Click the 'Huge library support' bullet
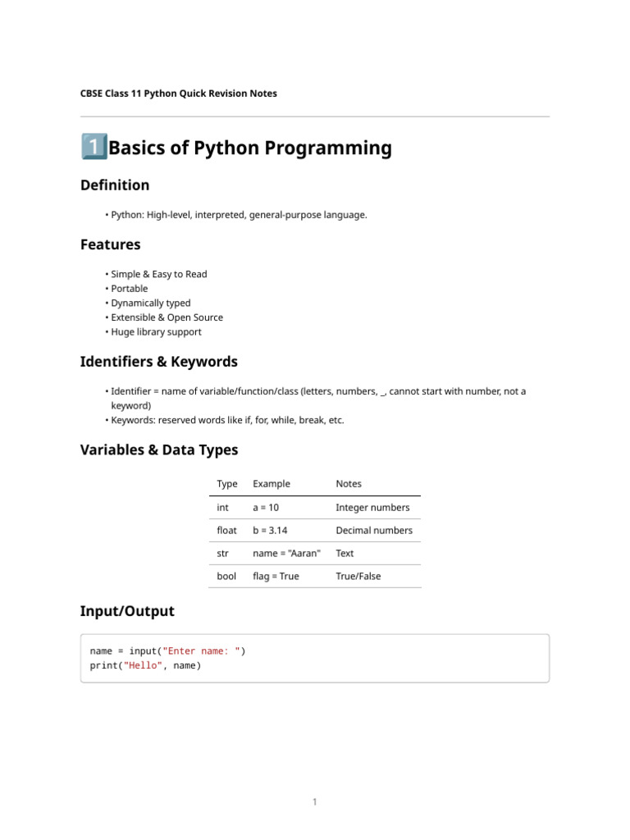The image size is (630, 840). (156, 332)
